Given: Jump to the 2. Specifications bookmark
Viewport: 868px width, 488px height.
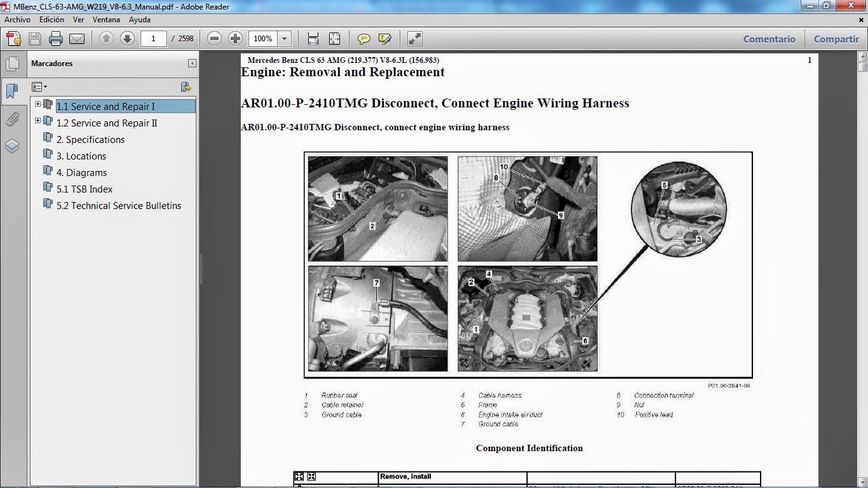Looking at the screenshot, I should (x=90, y=140).
